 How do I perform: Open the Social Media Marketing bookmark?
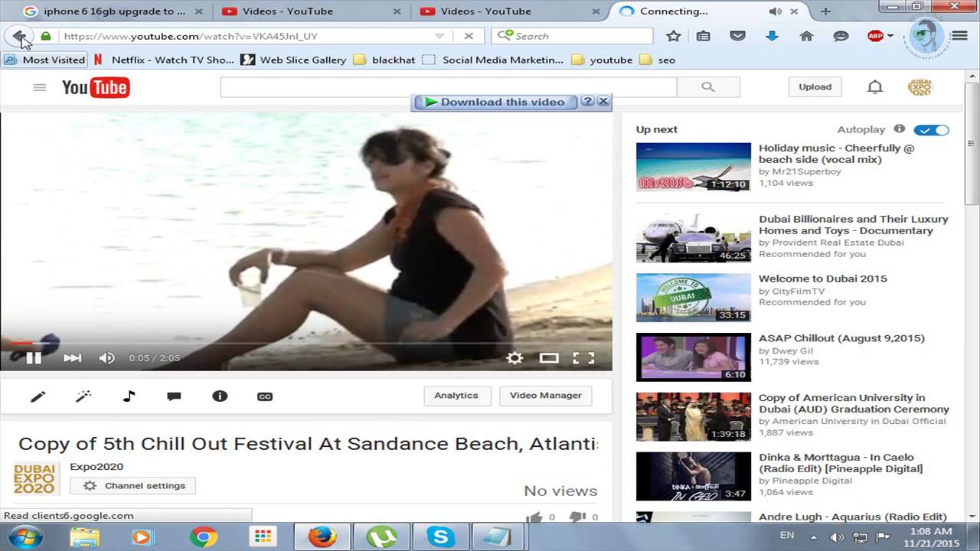pyautogui.click(x=492, y=60)
